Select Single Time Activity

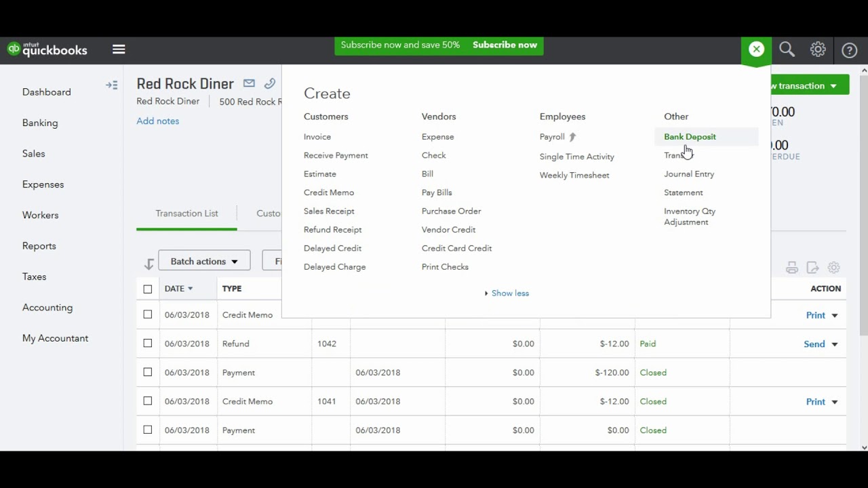tap(576, 157)
